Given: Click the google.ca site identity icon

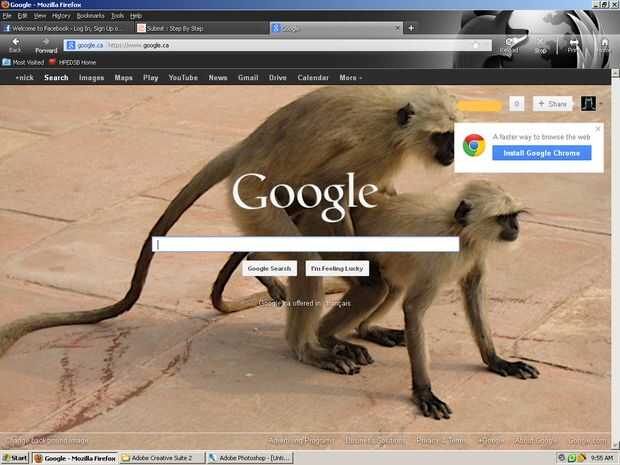Looking at the screenshot, I should coord(71,45).
